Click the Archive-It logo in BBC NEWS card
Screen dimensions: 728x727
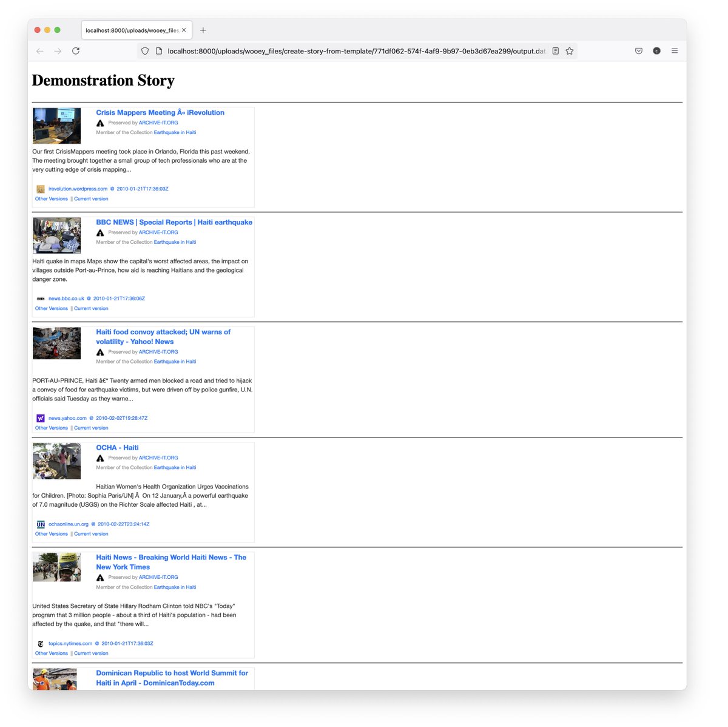pos(100,233)
